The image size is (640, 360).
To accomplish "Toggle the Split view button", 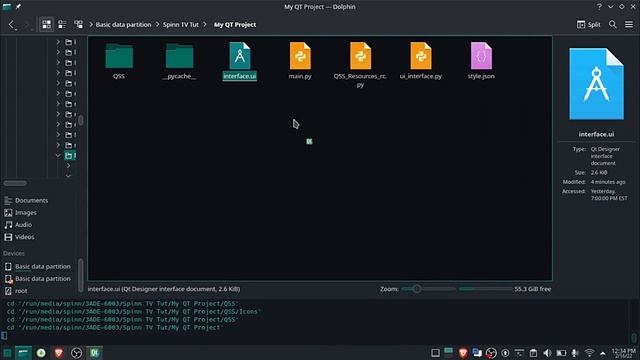I will point(588,24).
